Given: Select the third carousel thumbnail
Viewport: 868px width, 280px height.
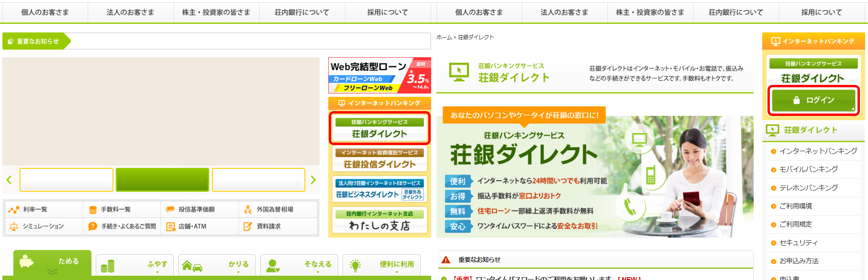Looking at the screenshot, I should point(259,180).
